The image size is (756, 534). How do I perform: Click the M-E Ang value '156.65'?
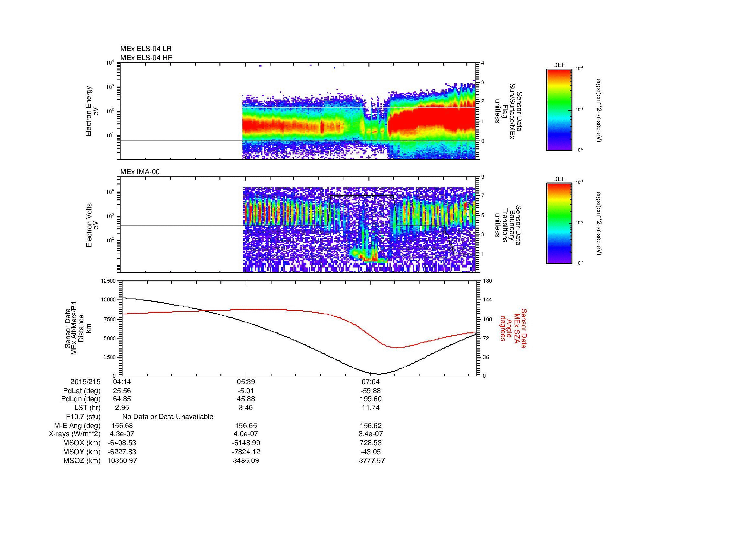click(x=246, y=426)
